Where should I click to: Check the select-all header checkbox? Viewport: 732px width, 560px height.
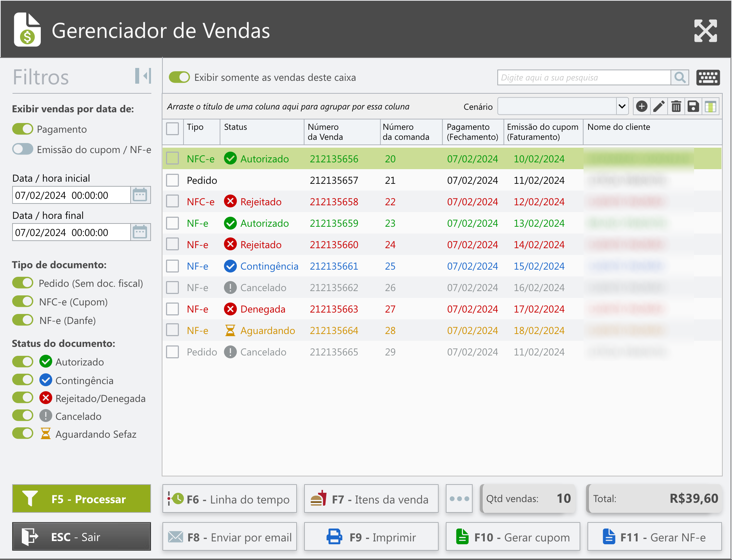point(172,129)
